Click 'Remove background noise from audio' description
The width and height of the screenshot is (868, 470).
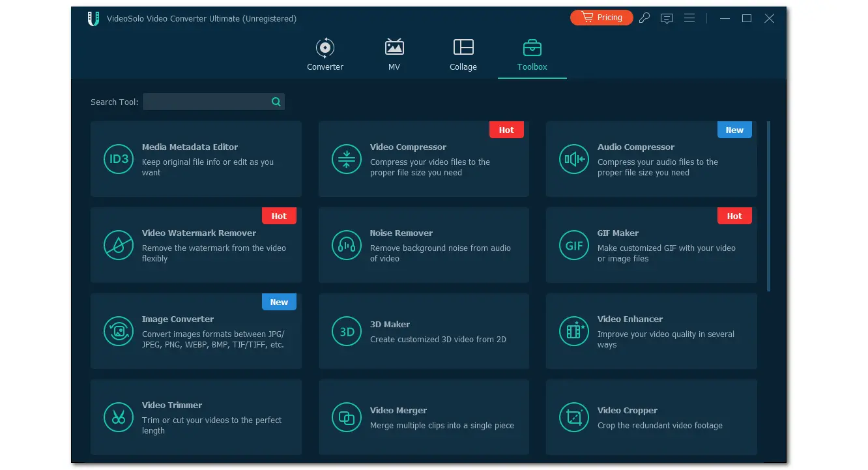pyautogui.click(x=441, y=254)
